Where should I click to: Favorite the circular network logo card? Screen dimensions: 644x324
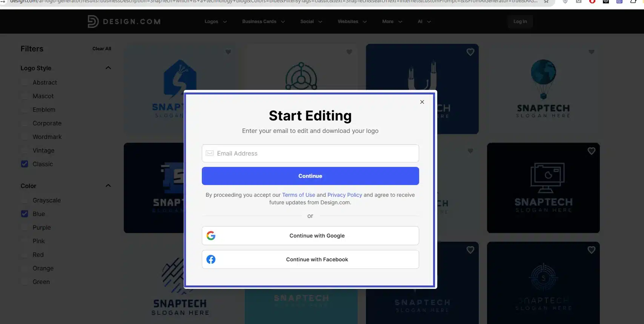tap(349, 52)
